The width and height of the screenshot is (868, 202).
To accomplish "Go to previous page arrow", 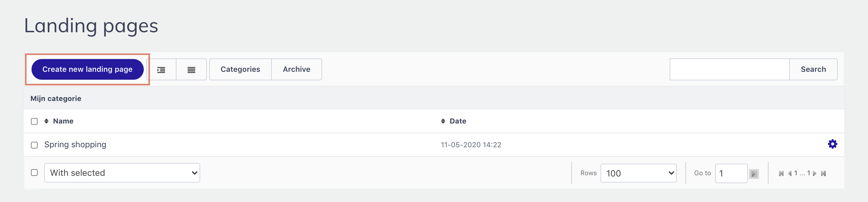I will pos(789,173).
